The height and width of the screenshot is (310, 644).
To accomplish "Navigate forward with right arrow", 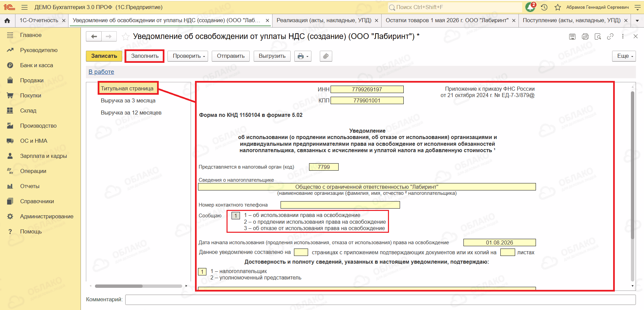I will (x=109, y=36).
